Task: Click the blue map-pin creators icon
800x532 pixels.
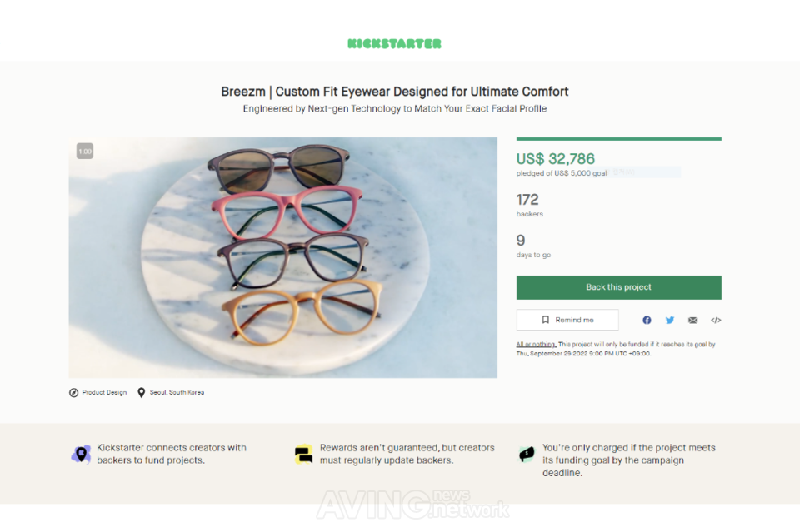Action: [x=81, y=454]
